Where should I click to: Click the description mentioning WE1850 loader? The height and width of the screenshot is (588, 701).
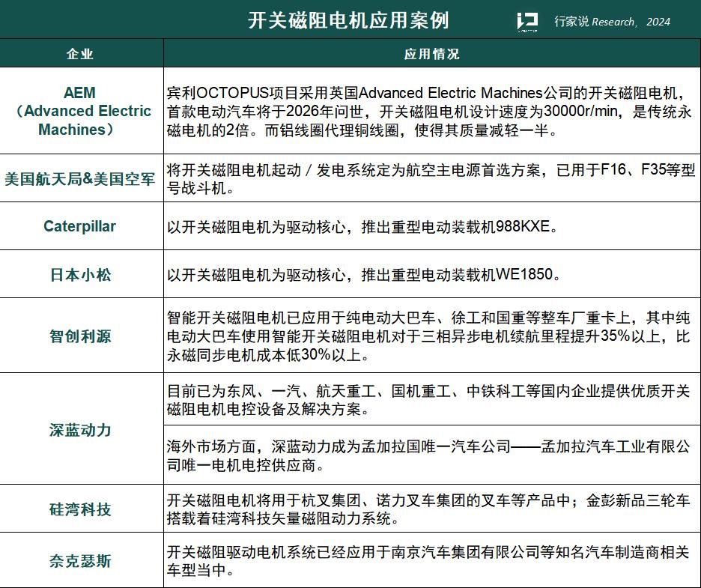pyautogui.click(x=363, y=274)
